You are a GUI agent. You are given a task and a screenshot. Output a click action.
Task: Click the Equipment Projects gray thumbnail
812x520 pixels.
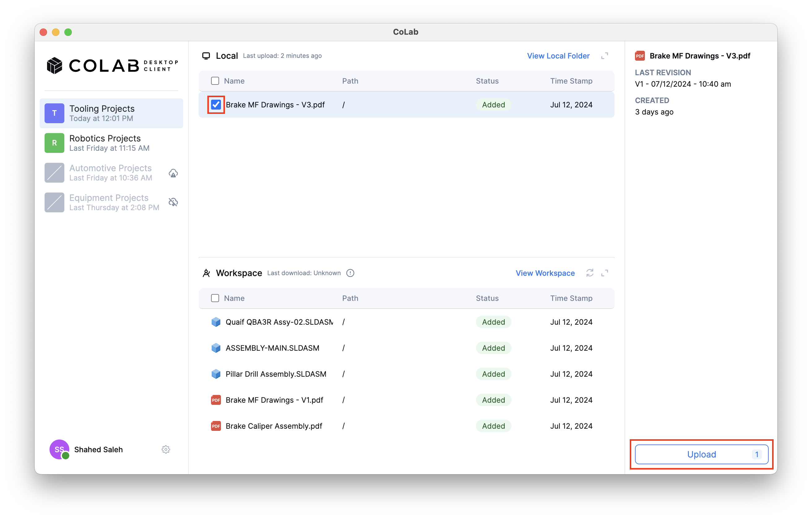(x=54, y=202)
